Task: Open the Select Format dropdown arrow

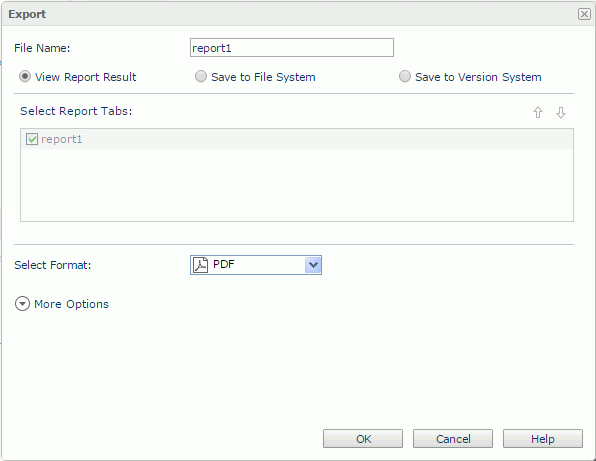Action: point(313,265)
